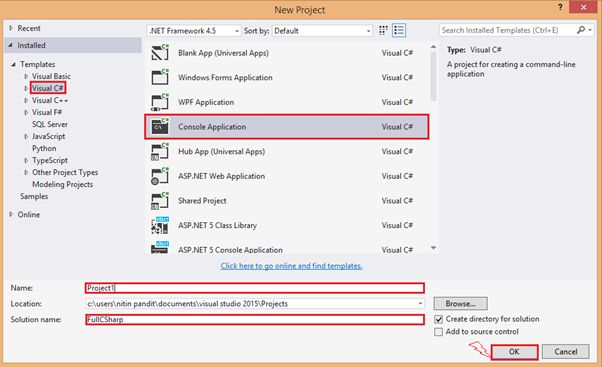Select the SQL Server tree item
This screenshot has height=367, width=602.
[50, 124]
